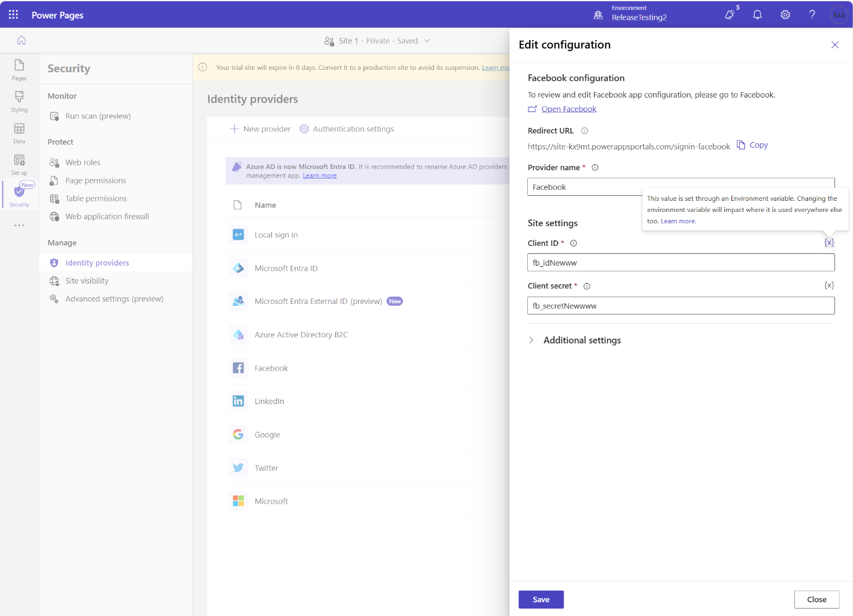
Task: Click the Client secret input field
Action: [681, 306]
